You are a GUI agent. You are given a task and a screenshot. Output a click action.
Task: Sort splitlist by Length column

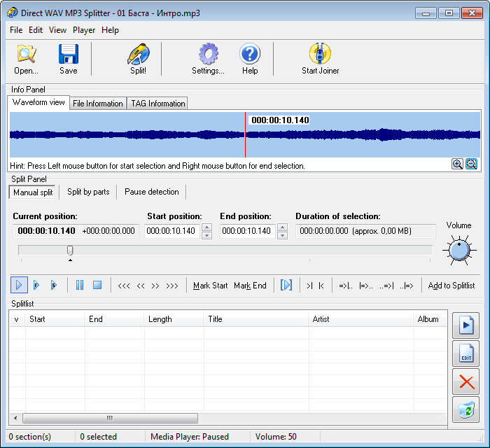174,319
